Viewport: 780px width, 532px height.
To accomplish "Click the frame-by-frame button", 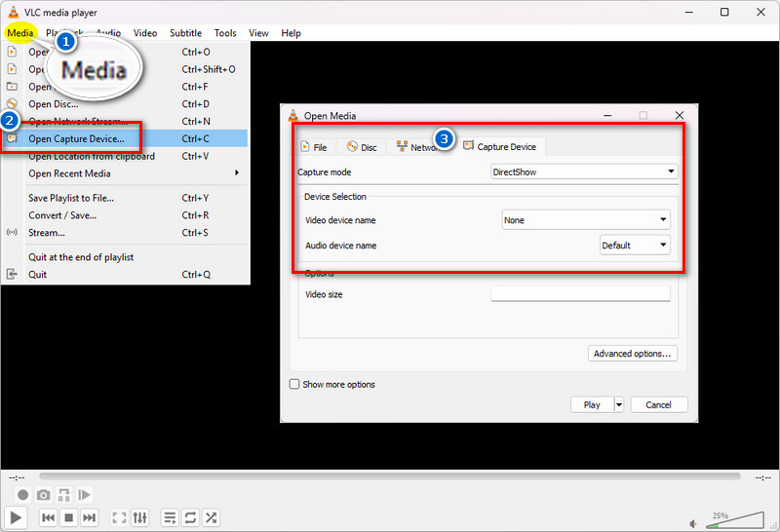I will tap(84, 495).
